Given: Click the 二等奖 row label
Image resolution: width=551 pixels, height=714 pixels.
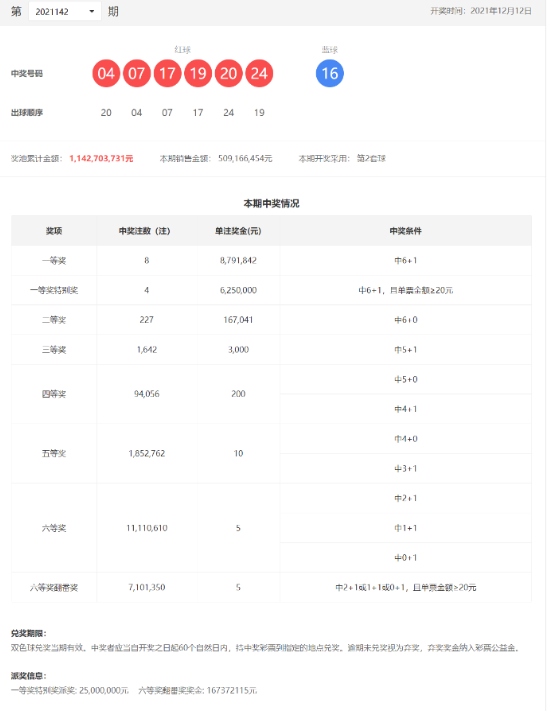Looking at the screenshot, I should pos(54,320).
